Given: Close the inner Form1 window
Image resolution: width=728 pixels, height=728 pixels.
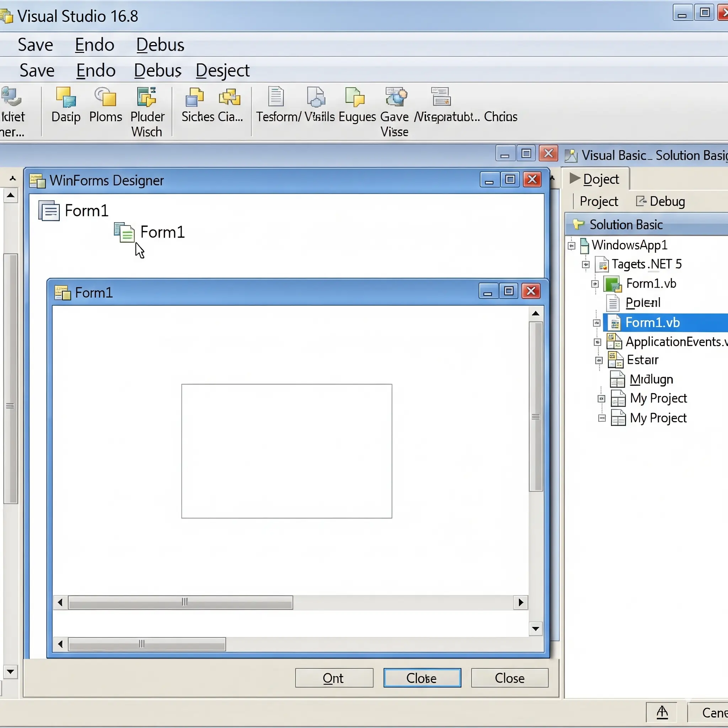Looking at the screenshot, I should point(531,291).
